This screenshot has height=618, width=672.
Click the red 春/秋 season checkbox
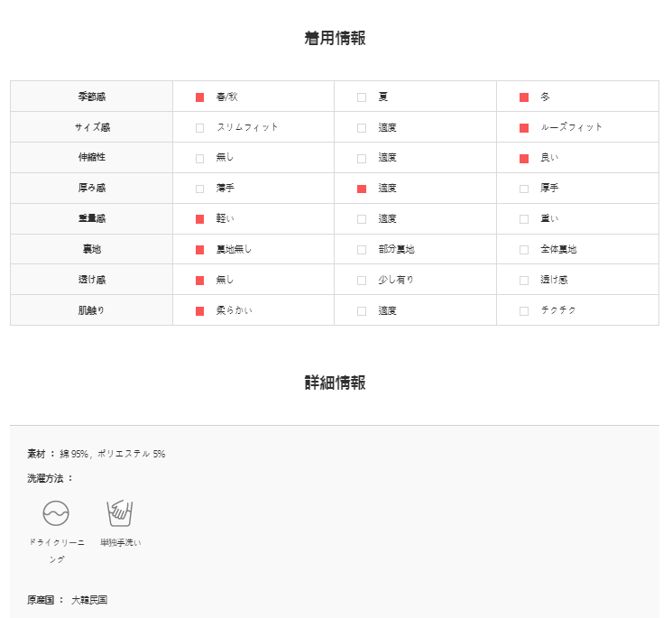[199, 97]
